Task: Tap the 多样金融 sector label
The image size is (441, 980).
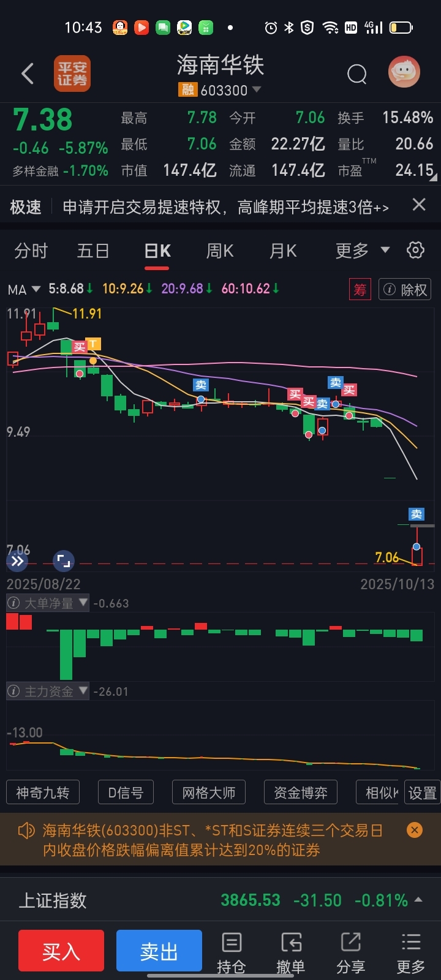Action: [36, 171]
